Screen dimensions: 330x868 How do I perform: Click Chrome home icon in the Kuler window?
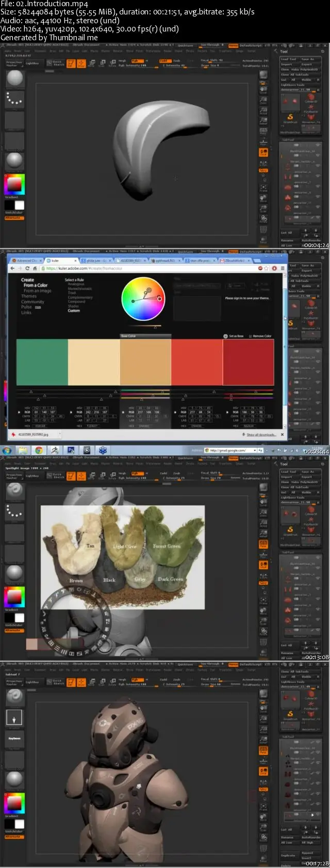pyautogui.click(x=35, y=268)
